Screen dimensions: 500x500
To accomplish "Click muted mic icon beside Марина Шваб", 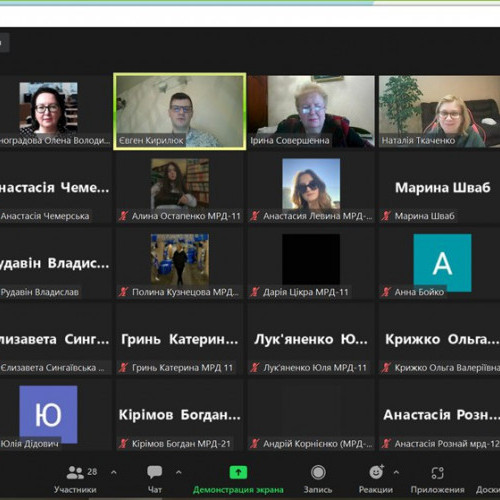I will [386, 216].
